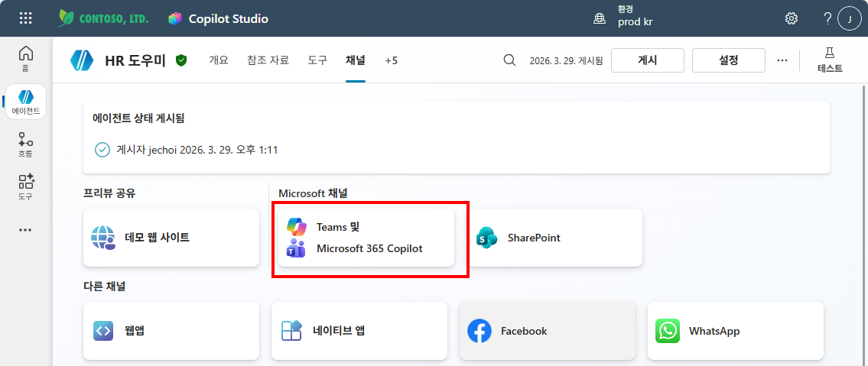Click the 웹앱 code brackets icon
The image size is (868, 366).
tap(103, 331)
